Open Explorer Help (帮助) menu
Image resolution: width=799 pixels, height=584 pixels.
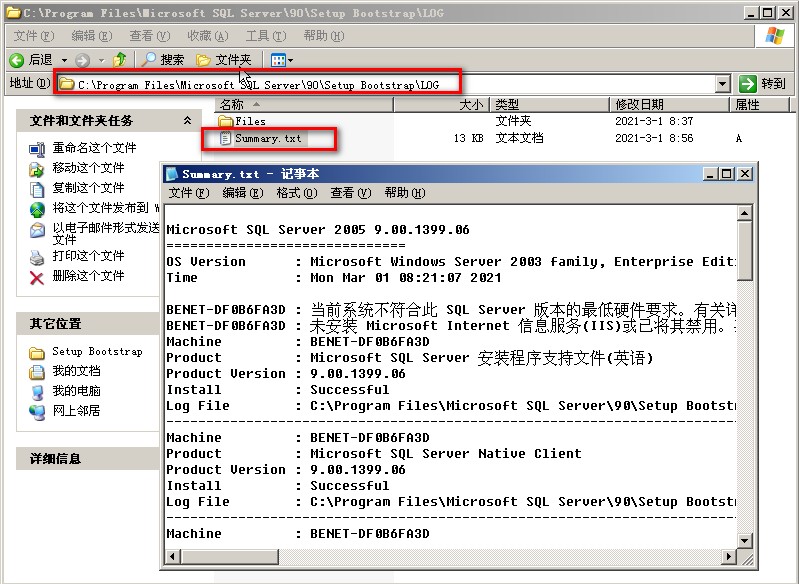324,36
